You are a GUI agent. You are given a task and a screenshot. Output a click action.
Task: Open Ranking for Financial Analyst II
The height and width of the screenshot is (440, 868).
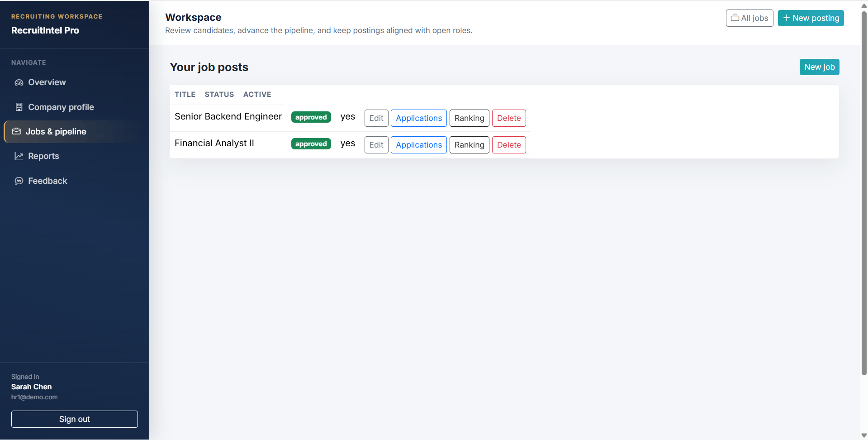(x=470, y=145)
